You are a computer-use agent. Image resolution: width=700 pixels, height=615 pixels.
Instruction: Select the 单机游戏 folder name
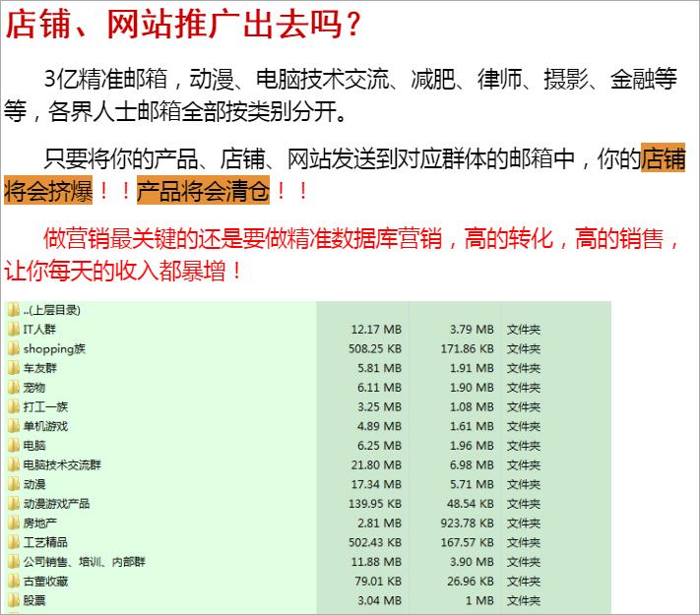tap(45, 426)
